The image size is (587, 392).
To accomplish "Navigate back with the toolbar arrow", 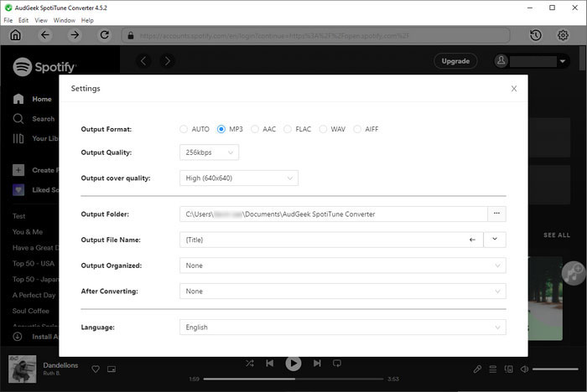I will pyautogui.click(x=45, y=35).
